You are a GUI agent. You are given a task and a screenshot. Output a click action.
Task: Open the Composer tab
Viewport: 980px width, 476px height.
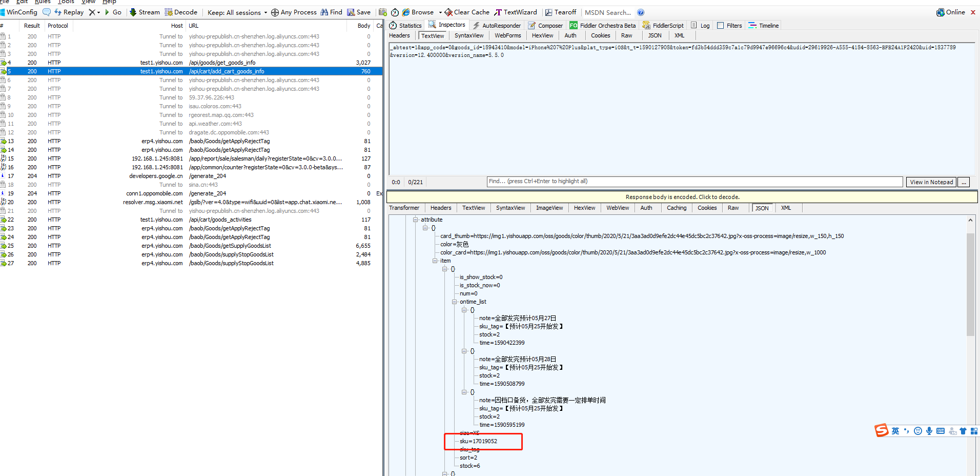[545, 25]
